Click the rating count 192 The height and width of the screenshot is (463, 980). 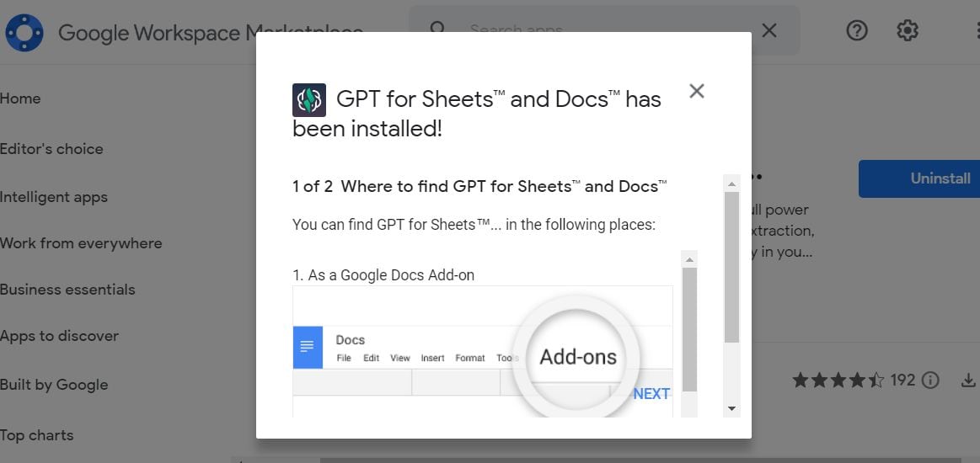click(x=902, y=380)
